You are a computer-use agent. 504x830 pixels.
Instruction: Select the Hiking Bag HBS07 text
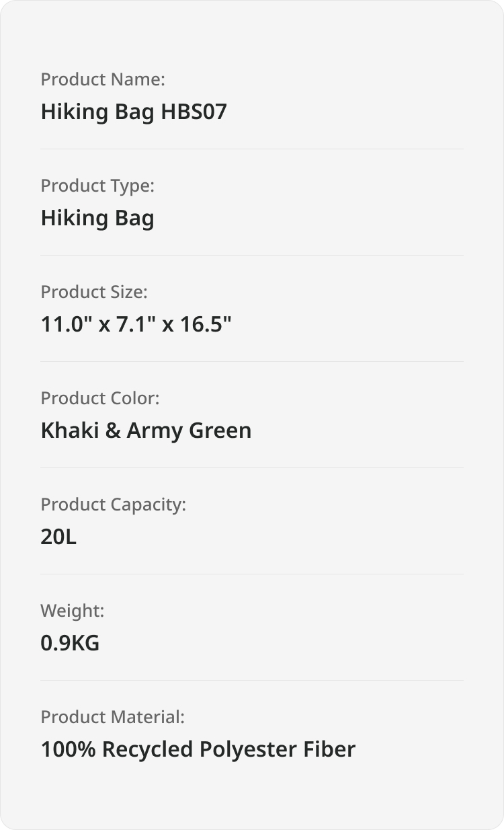(x=134, y=112)
